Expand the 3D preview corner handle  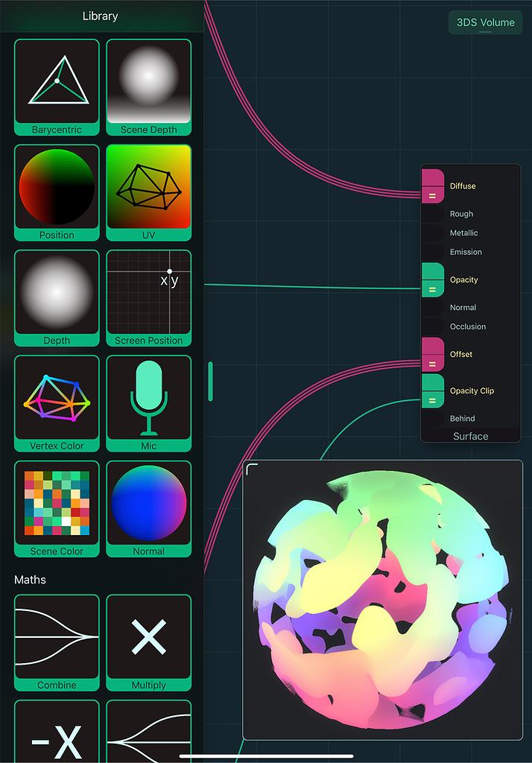pyautogui.click(x=252, y=469)
